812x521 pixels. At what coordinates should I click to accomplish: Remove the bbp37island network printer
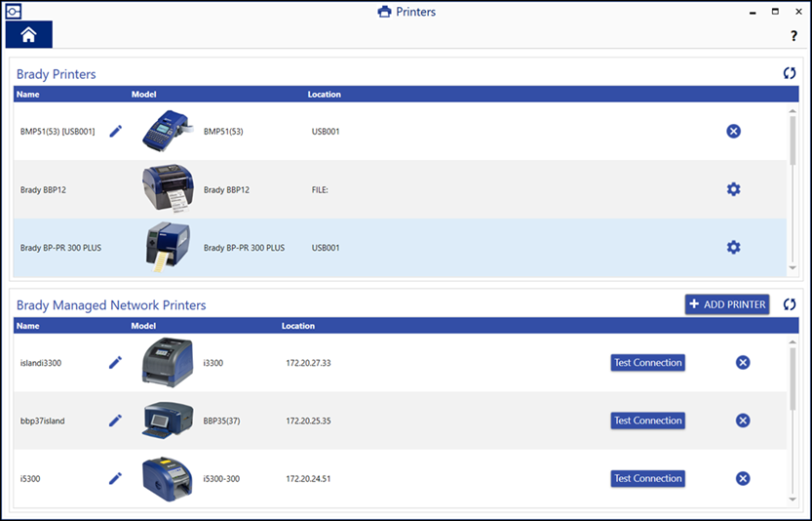point(742,421)
